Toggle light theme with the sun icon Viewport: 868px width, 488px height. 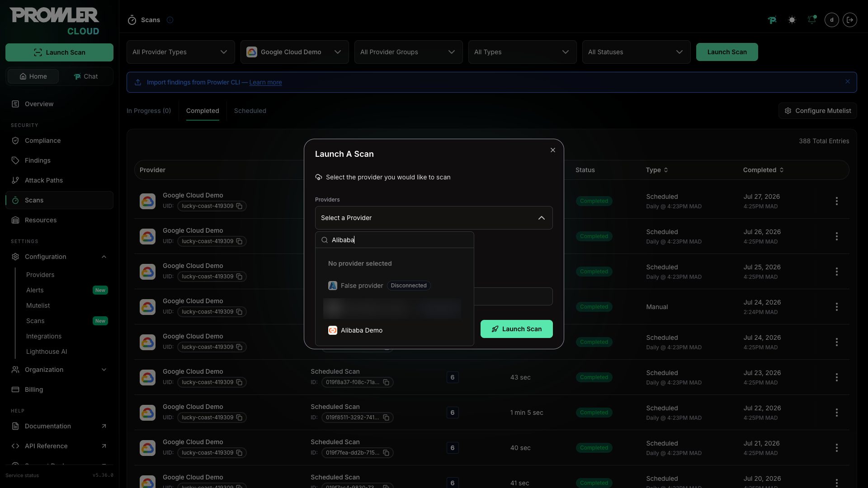792,20
